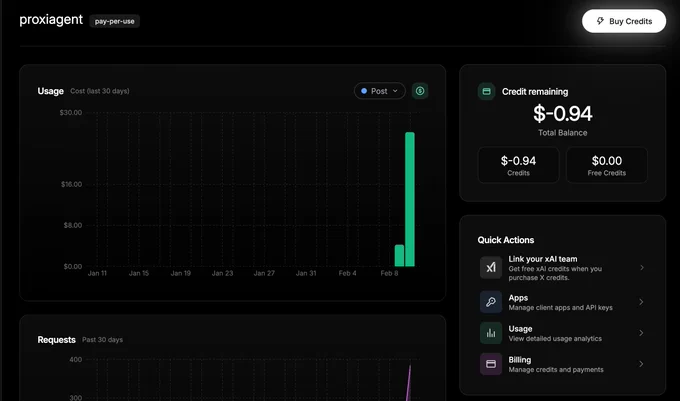
Task: Click the Quick Actions heading
Action: point(506,240)
